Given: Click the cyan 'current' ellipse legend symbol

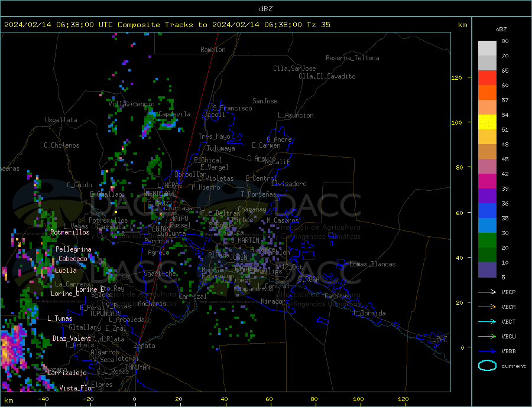Looking at the screenshot, I should click(x=487, y=366).
